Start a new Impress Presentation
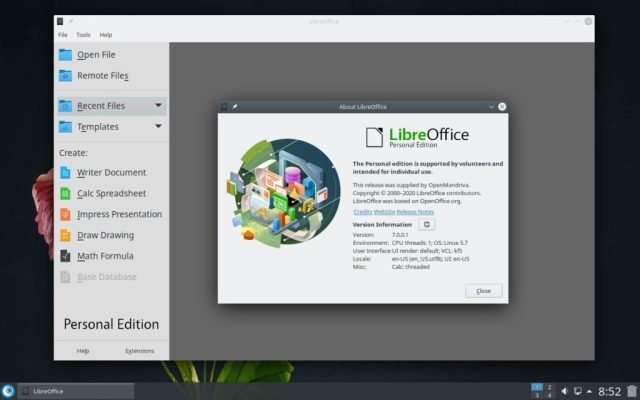 click(x=119, y=214)
